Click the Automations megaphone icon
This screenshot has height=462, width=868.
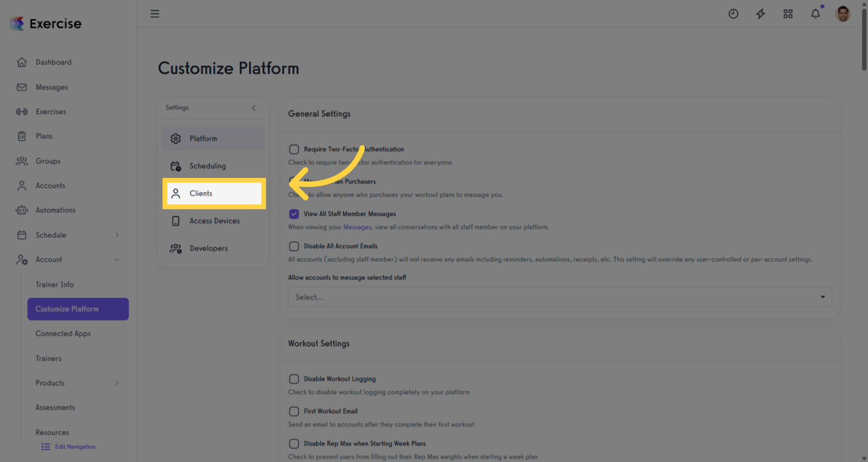(22, 210)
